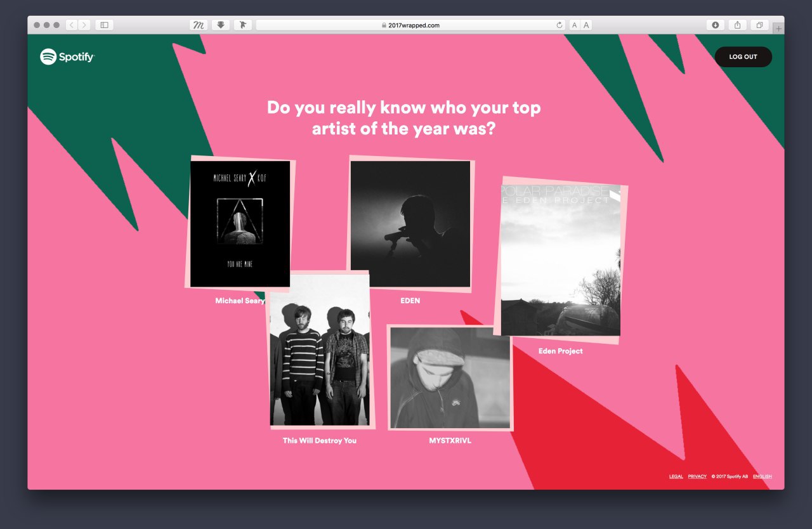Select the EDEN artist photo

tap(410, 224)
